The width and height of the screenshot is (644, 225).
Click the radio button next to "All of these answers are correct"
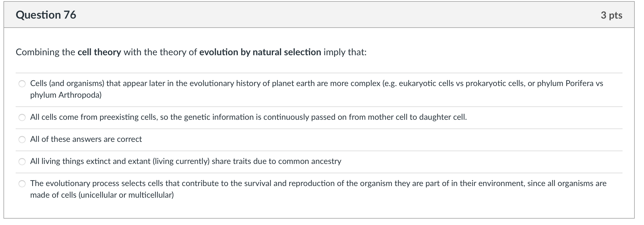tap(22, 139)
